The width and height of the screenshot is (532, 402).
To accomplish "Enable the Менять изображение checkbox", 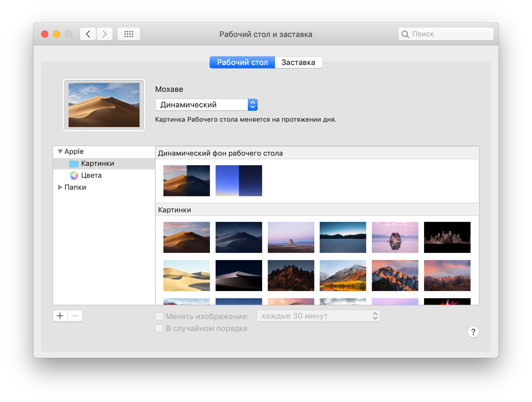I will pyautogui.click(x=159, y=316).
